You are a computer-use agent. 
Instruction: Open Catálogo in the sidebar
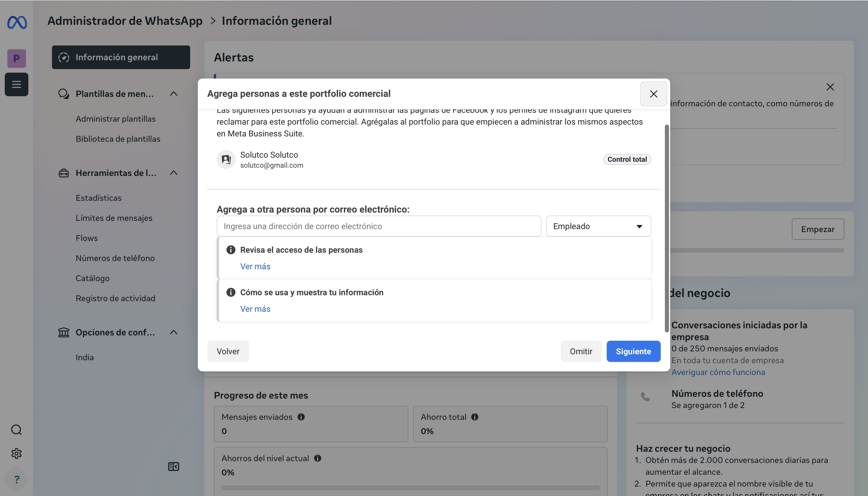pos(92,278)
